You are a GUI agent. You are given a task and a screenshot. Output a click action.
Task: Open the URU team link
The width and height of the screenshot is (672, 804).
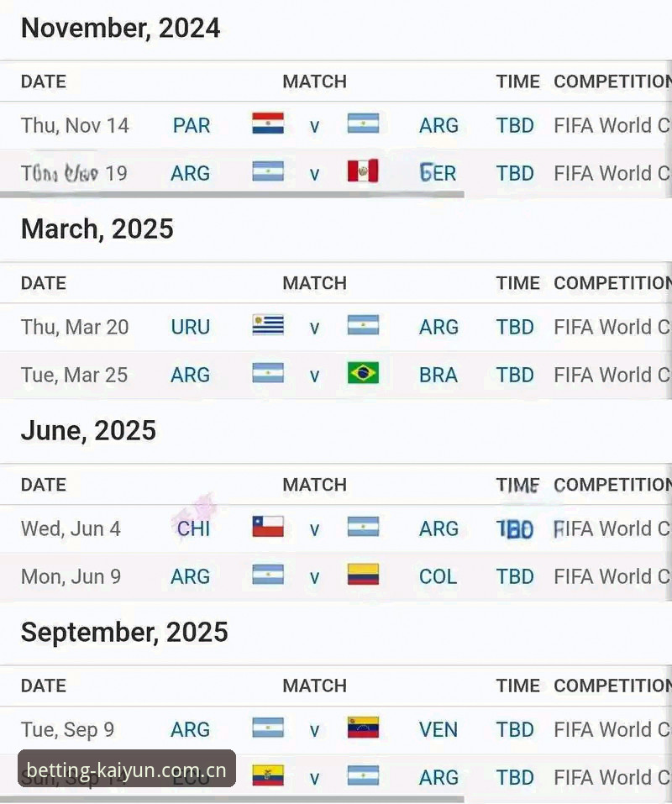191,327
